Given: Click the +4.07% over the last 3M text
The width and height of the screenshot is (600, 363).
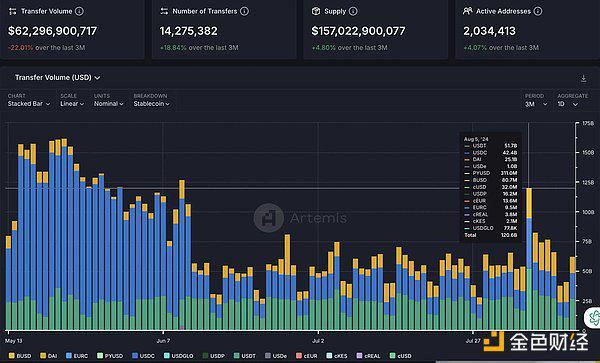Looking at the screenshot, I should pyautogui.click(x=501, y=48).
